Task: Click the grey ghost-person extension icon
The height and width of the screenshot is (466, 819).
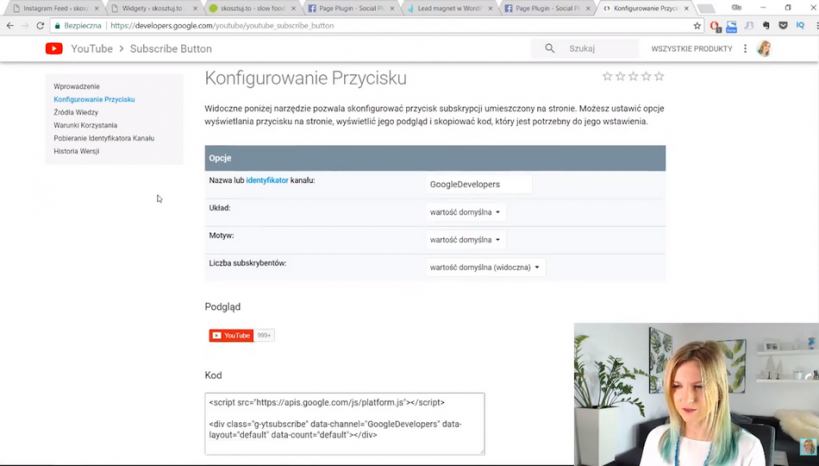Action: [x=749, y=26]
